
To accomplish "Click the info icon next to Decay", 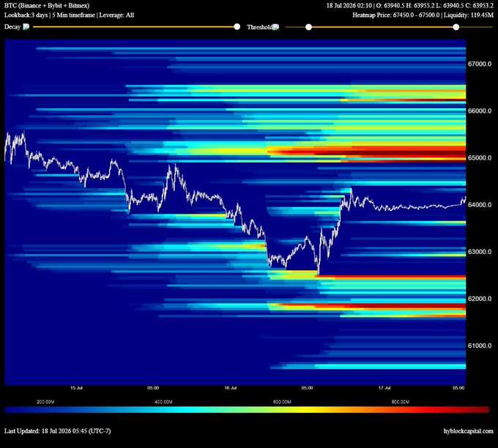I will [x=26, y=26].
